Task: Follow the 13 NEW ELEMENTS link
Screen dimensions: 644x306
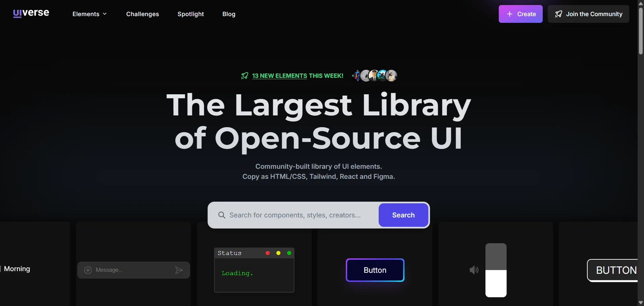Action: (279, 76)
